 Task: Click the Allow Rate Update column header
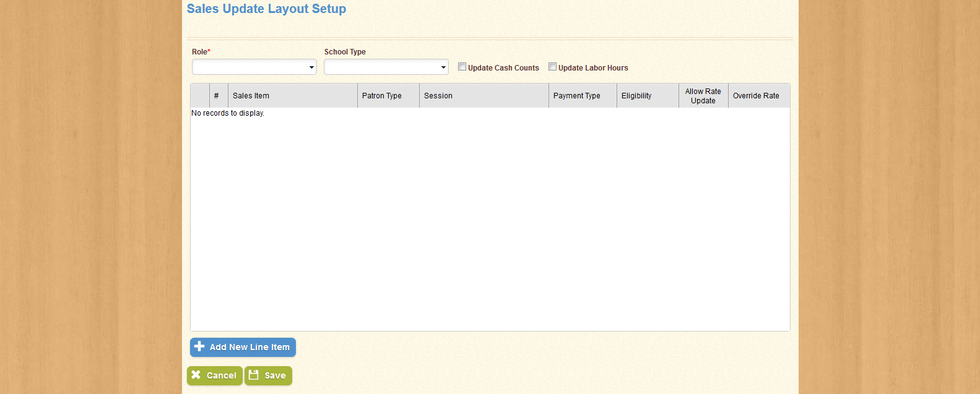[x=703, y=96]
